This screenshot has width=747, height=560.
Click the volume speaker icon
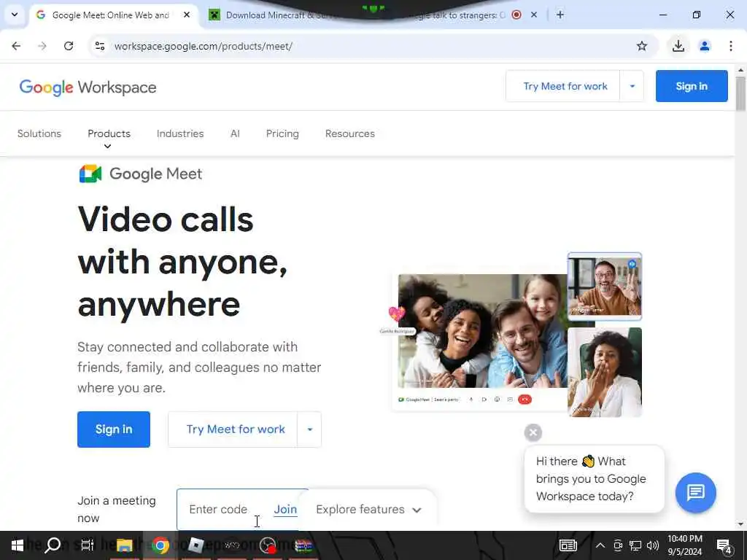tap(653, 545)
